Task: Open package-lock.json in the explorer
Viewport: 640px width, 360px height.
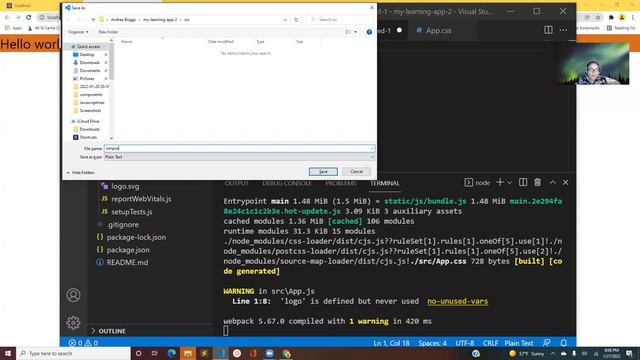Action: [x=136, y=237]
